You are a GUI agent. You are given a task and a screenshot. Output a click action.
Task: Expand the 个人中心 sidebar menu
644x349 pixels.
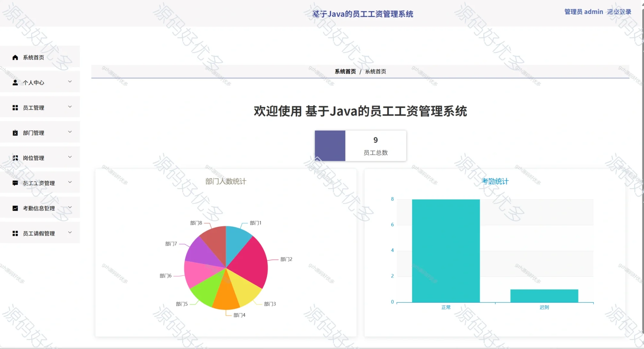click(x=69, y=82)
